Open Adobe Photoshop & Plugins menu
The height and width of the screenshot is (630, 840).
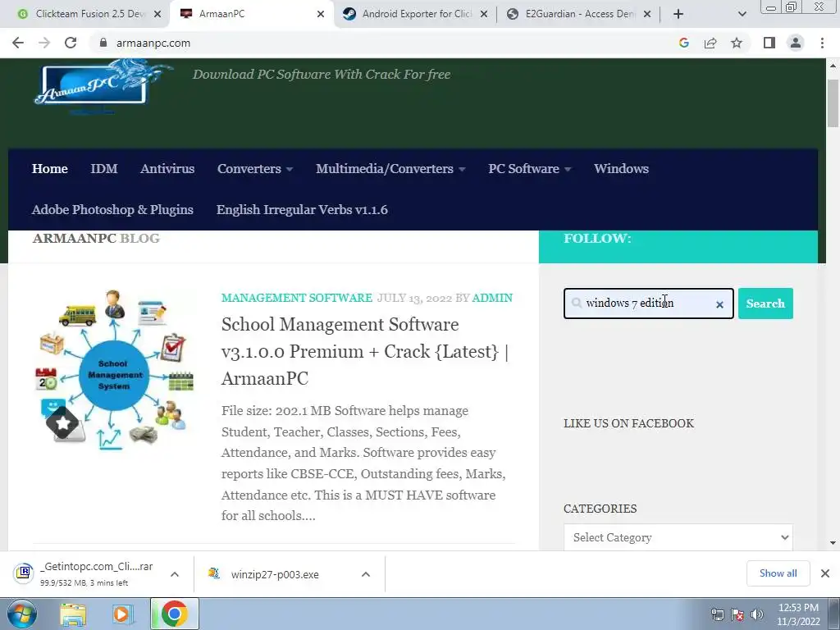pos(112,209)
